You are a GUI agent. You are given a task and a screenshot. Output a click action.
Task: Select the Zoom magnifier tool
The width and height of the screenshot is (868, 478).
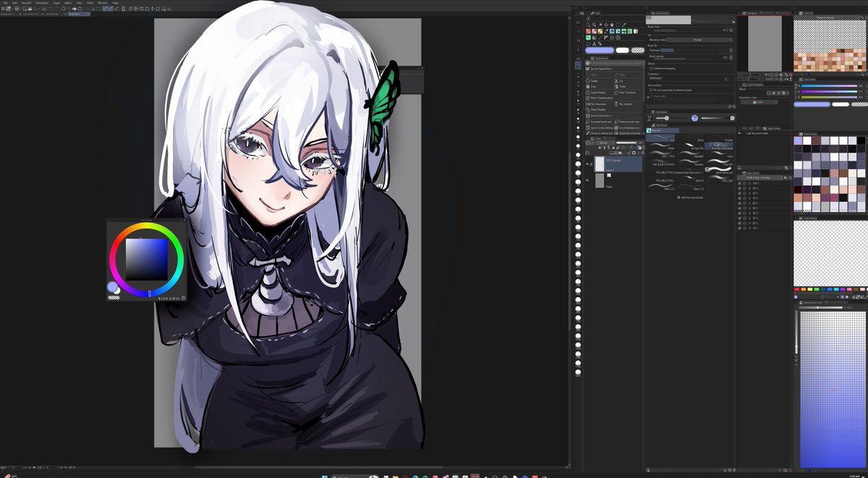588,25
